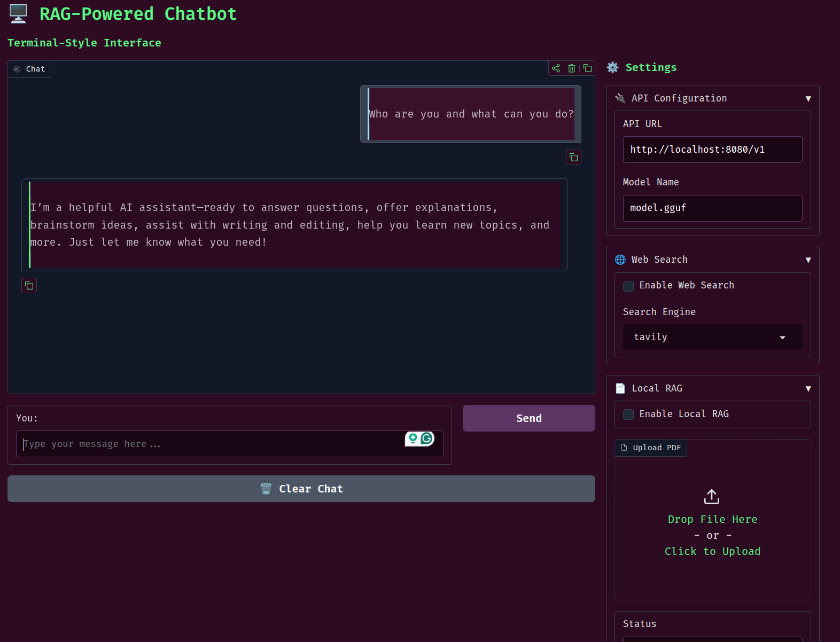840x642 pixels.
Task: Collapse the API Configuration section
Action: 808,99
